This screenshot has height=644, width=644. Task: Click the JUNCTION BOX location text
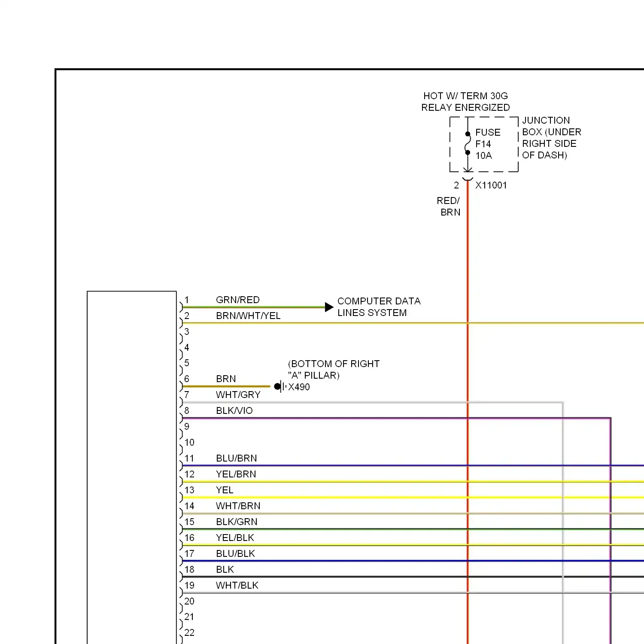(552, 137)
